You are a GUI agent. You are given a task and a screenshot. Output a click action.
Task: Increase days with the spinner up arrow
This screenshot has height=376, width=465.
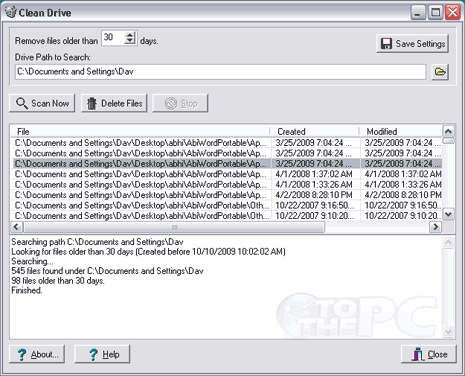coord(130,34)
